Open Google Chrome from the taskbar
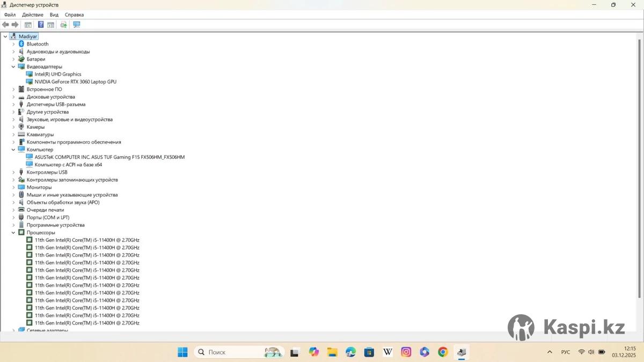The height and width of the screenshot is (362, 644). click(443, 352)
